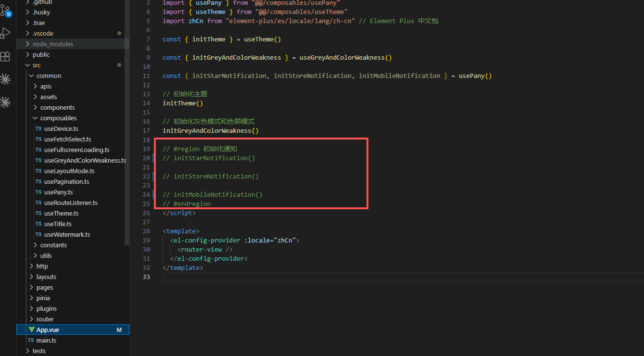Click the commented '// initMobileNotification()' line
Viewport: 644px width, 356px height.
point(213,194)
